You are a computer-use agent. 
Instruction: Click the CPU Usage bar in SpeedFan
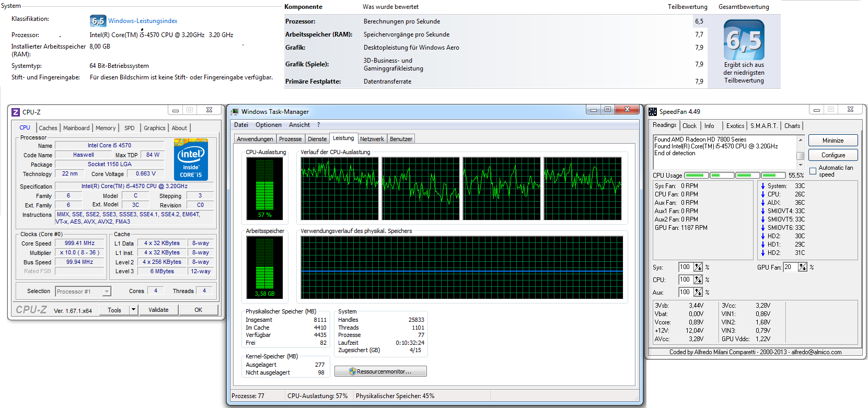coord(735,176)
